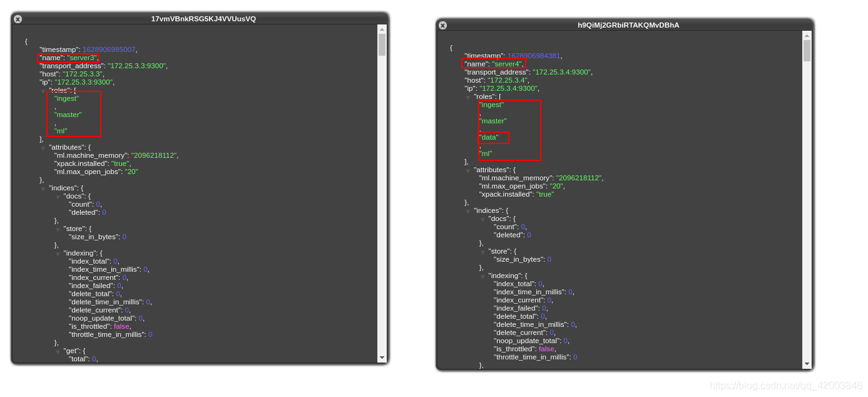Click scrollbar thumb in server3 window
The image size is (868, 397).
click(x=382, y=45)
